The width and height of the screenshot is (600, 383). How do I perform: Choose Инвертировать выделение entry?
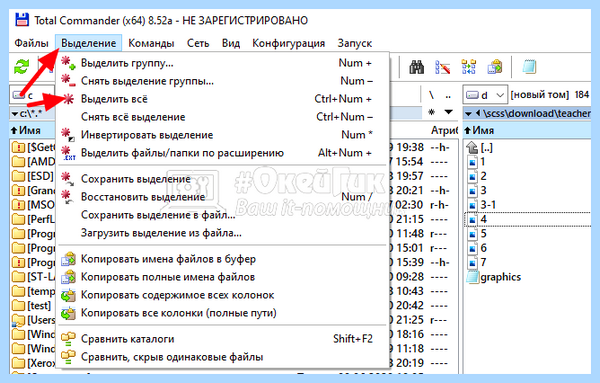pyautogui.click(x=223, y=135)
